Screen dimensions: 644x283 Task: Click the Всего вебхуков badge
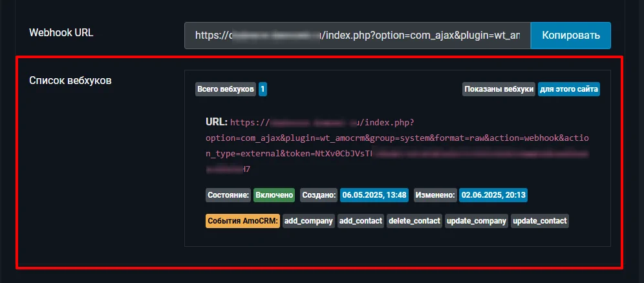[226, 89]
